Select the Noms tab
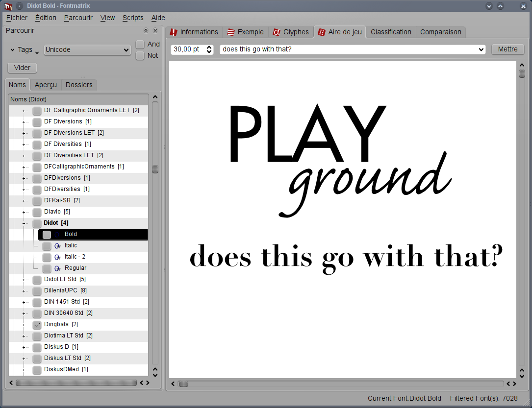 coord(17,85)
